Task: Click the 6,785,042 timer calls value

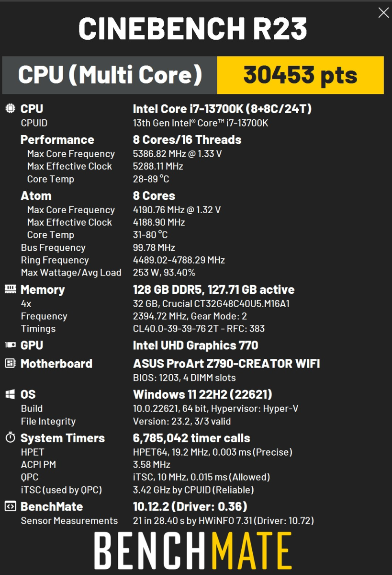Action: point(191,438)
